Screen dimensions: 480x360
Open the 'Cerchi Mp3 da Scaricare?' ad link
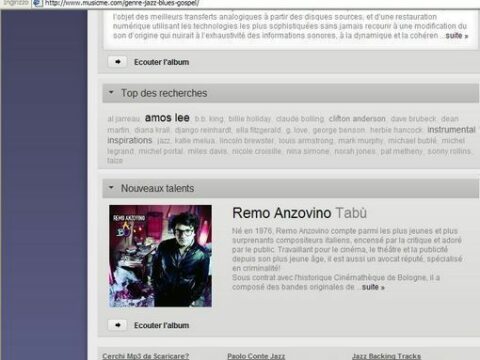tap(146, 356)
